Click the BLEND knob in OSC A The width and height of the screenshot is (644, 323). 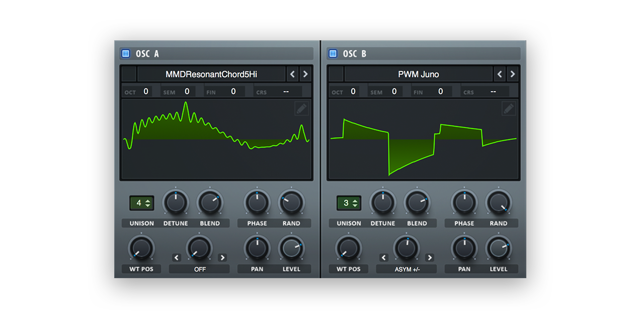click(210, 203)
